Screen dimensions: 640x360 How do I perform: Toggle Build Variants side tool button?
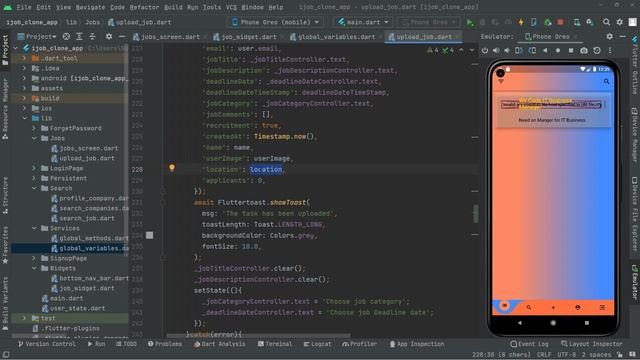(5, 303)
